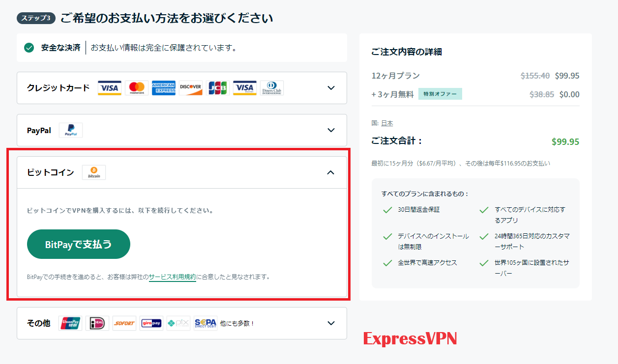
Task: Click the 日本 country link
Action: [x=387, y=123]
